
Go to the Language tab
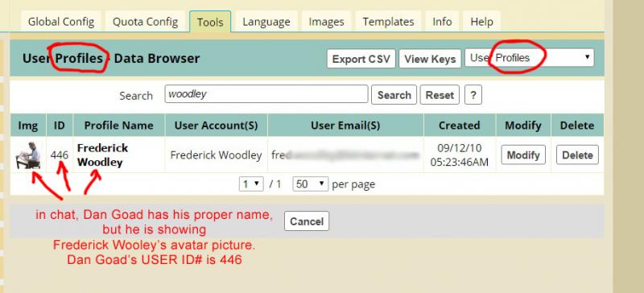(x=266, y=22)
